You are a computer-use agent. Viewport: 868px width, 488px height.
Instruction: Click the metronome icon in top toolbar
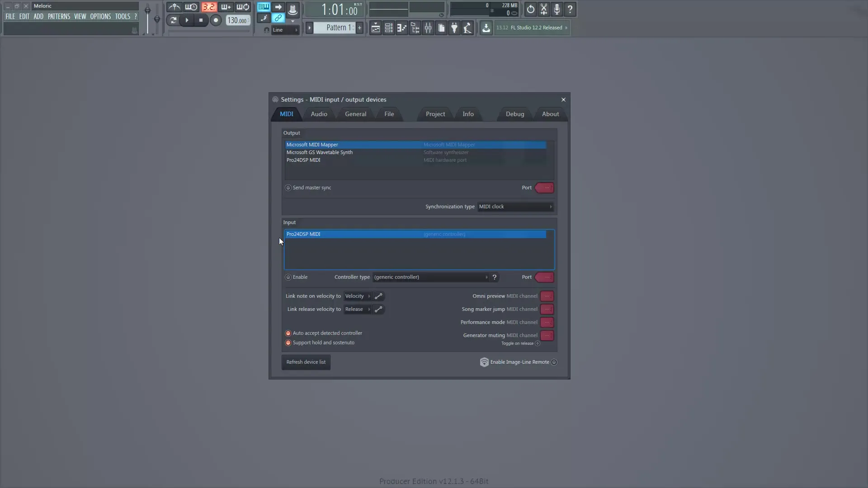(x=174, y=7)
